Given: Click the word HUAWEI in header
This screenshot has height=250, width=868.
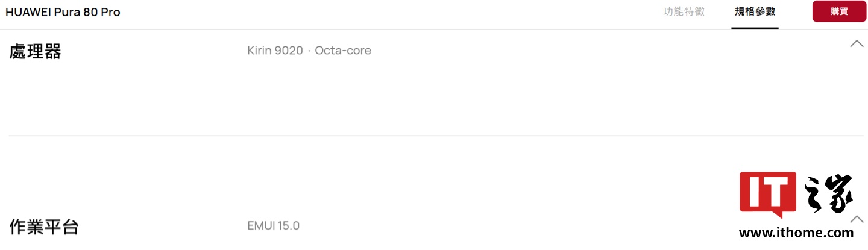Looking at the screenshot, I should [x=27, y=12].
